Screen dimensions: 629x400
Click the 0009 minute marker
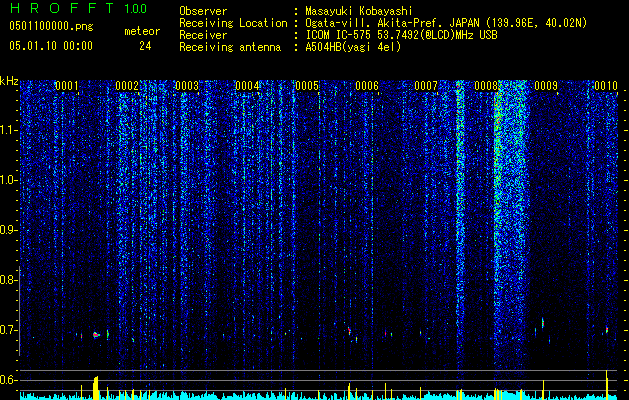point(546,86)
